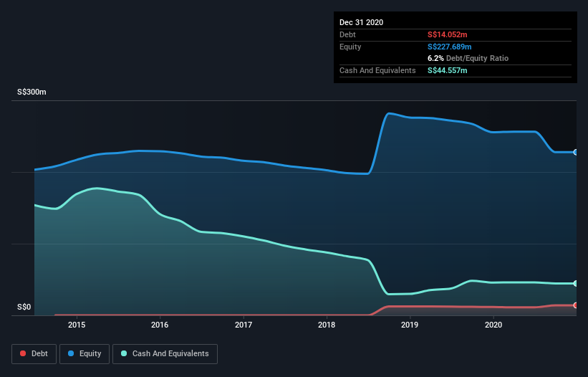The width and height of the screenshot is (588, 377).
Task: Toggle the Debt legend button
Action: [x=34, y=354]
